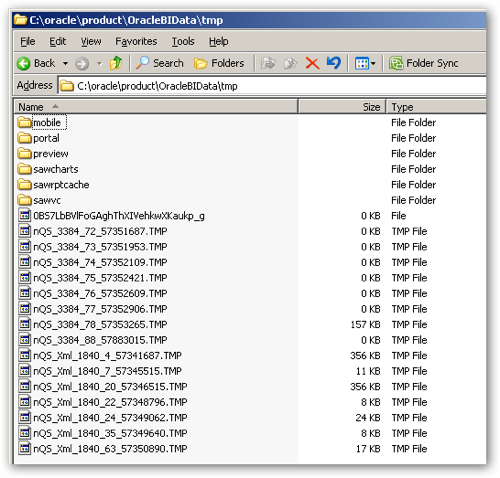Click the Copy To icon
The height and width of the screenshot is (478, 500).
(290, 63)
